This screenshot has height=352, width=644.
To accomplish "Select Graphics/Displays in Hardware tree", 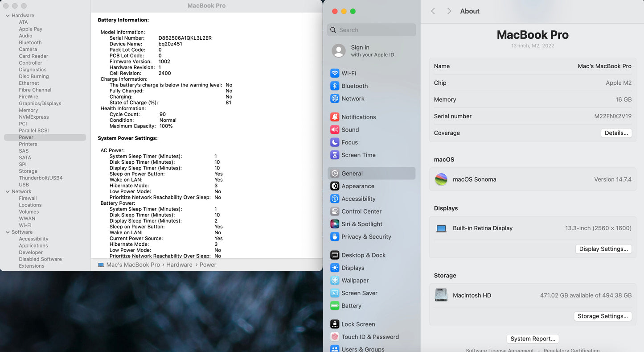I will click(x=40, y=104).
